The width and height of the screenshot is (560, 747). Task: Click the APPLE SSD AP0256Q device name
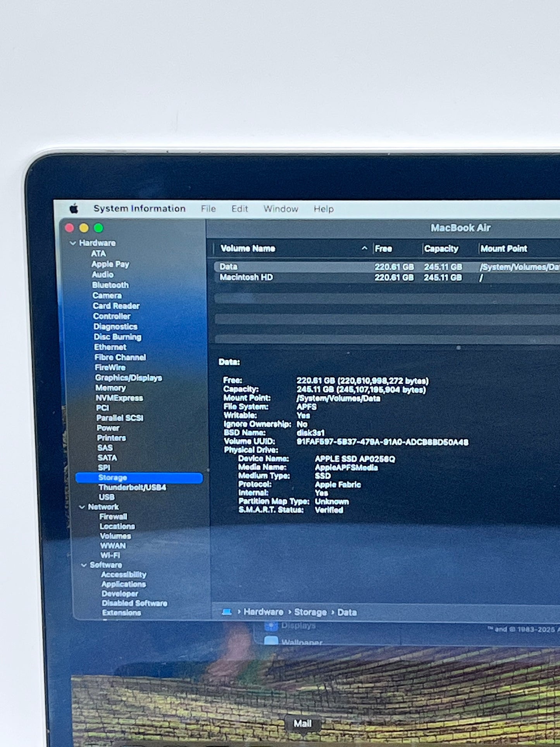point(355,459)
